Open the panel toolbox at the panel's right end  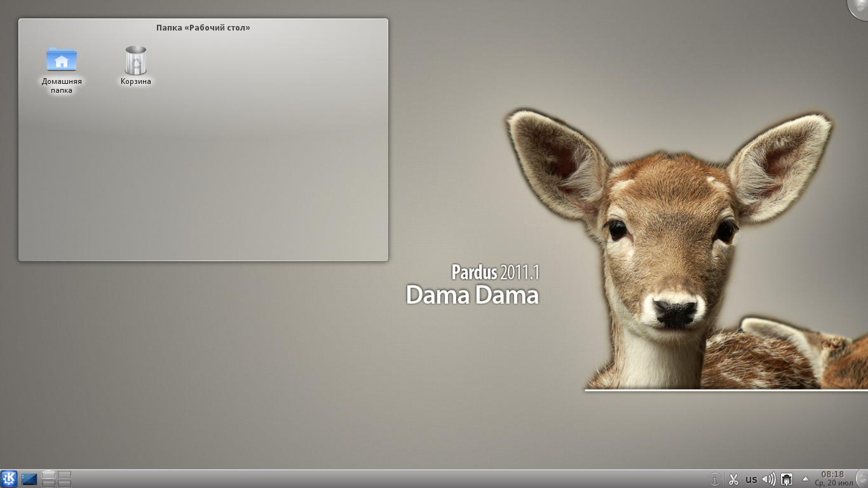coord(863,479)
